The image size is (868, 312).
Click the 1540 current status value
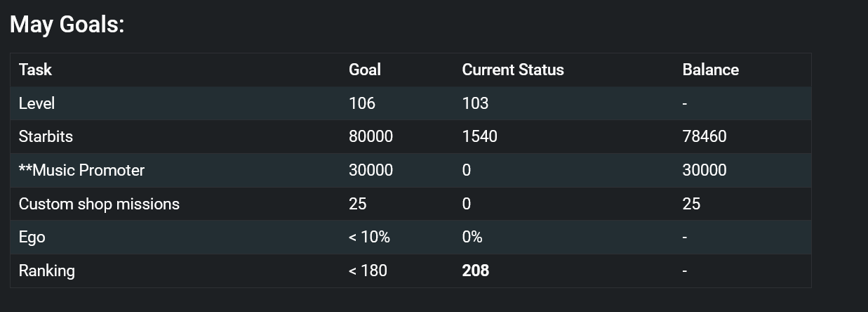(x=480, y=136)
